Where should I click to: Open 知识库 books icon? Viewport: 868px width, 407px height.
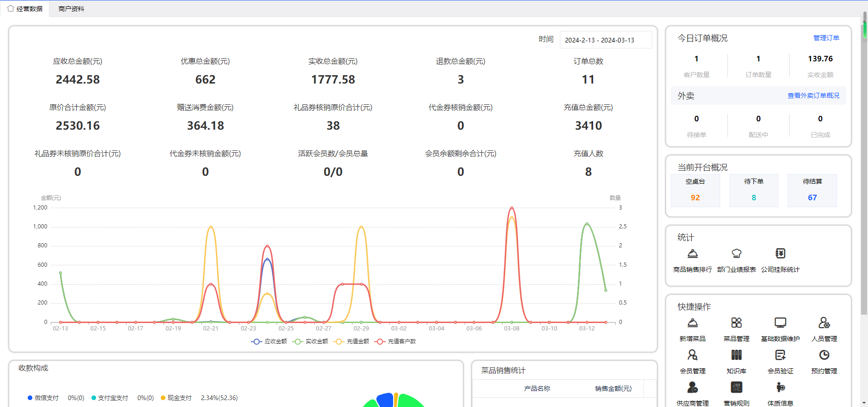pos(736,355)
